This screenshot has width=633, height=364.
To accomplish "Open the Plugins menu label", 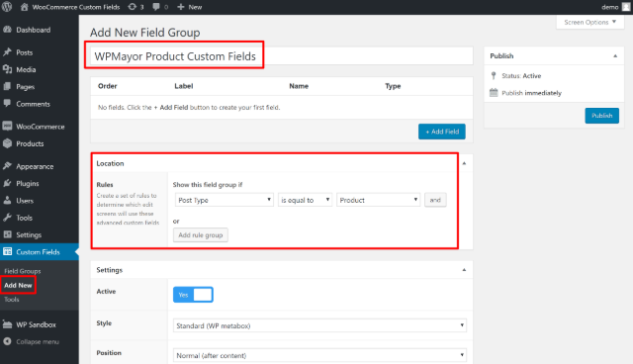I will pyautogui.click(x=28, y=184).
